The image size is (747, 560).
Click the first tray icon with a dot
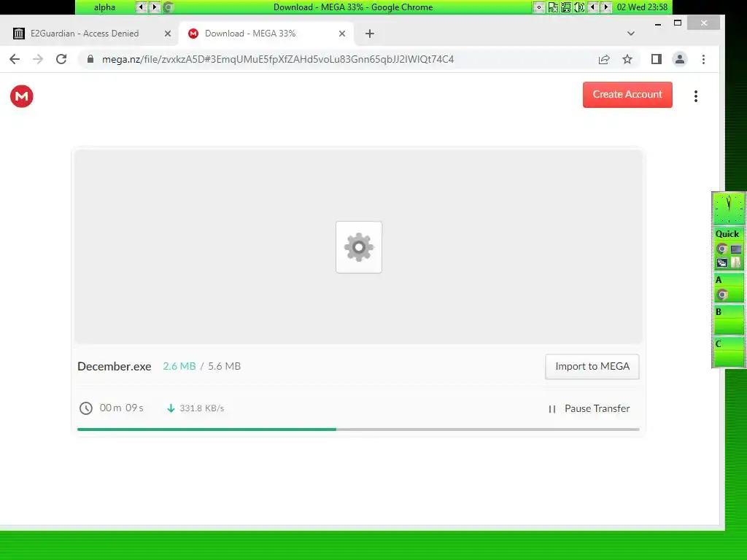538,7
